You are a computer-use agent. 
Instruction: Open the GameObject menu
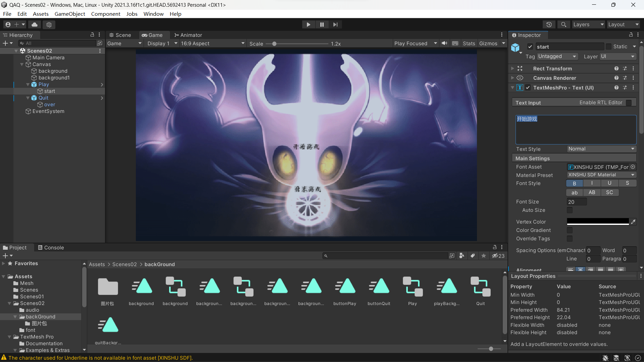pos(70,14)
